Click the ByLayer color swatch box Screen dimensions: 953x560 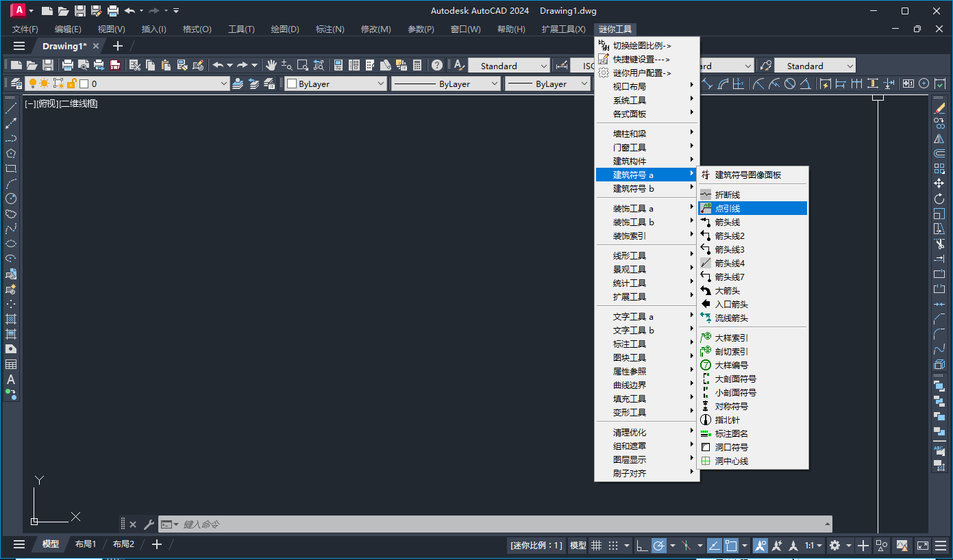tap(291, 84)
